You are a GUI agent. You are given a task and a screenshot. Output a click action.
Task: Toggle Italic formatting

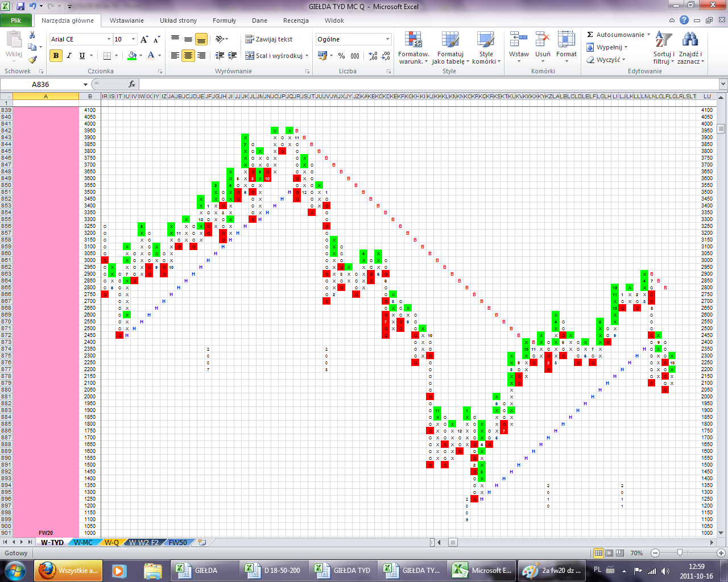(x=69, y=56)
